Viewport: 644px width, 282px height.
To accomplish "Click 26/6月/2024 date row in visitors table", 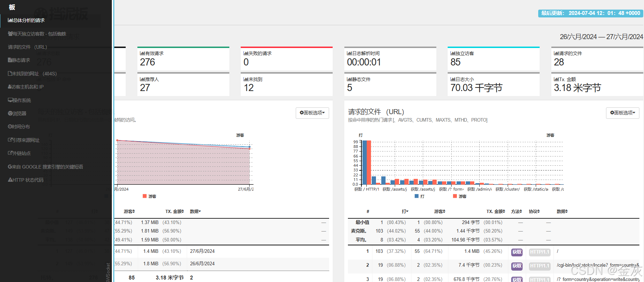I will 202,264.
